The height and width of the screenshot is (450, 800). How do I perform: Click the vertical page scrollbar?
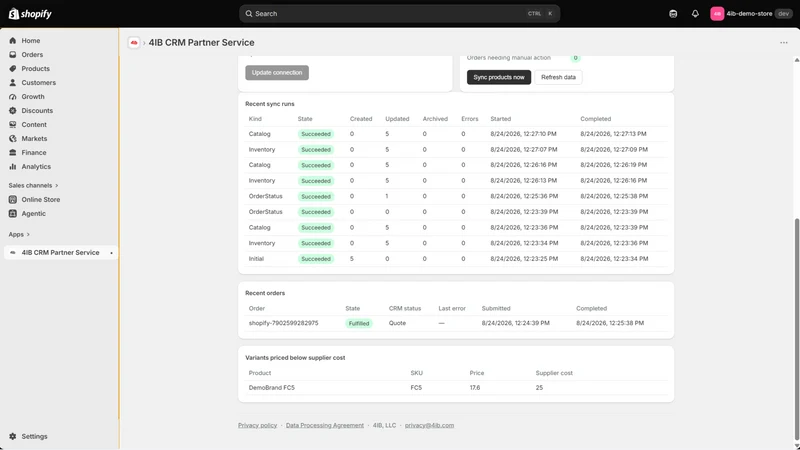click(x=796, y=327)
